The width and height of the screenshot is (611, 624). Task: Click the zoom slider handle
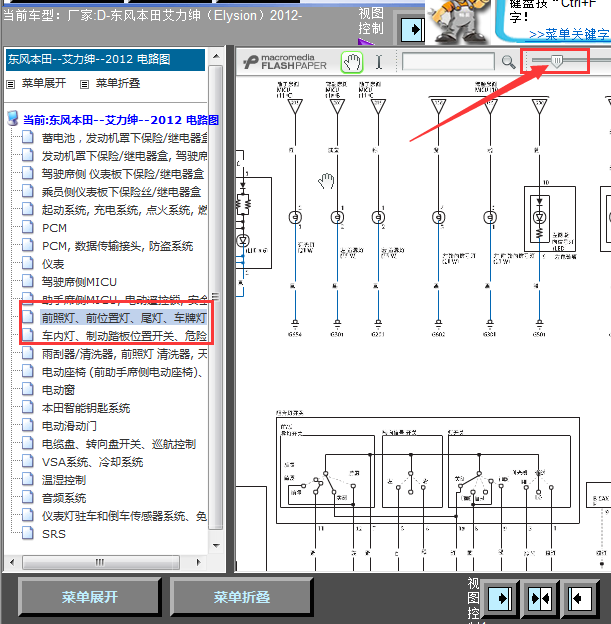point(557,61)
